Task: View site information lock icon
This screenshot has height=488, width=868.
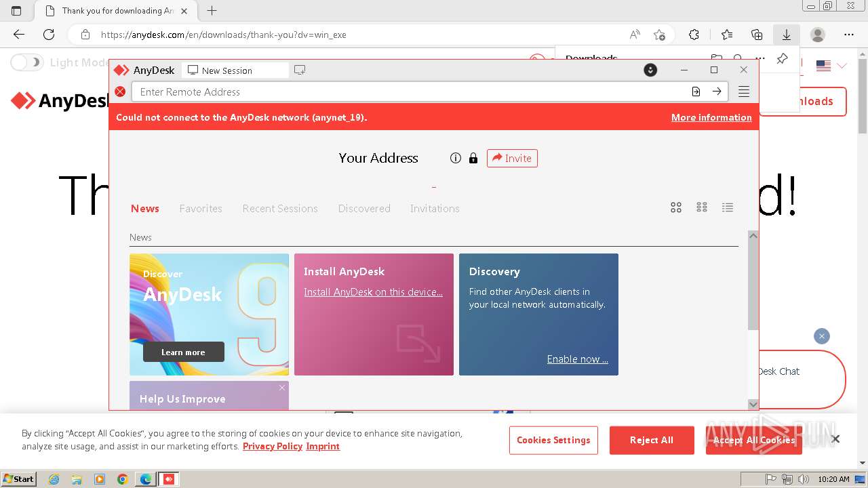Action: 85,35
